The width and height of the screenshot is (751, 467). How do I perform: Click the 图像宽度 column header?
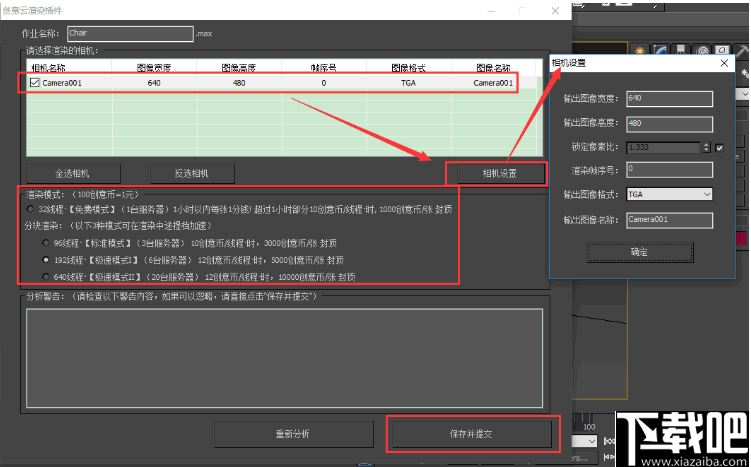(x=154, y=68)
